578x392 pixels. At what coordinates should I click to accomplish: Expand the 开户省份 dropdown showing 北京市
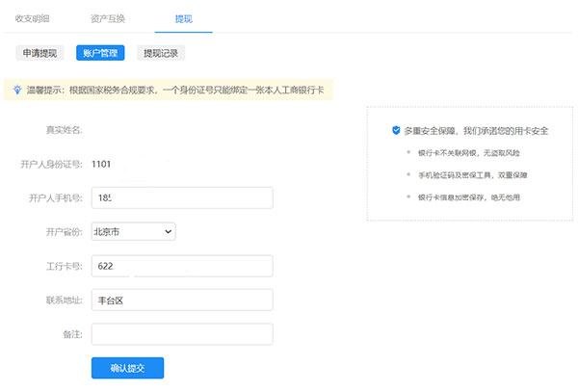pyautogui.click(x=134, y=231)
